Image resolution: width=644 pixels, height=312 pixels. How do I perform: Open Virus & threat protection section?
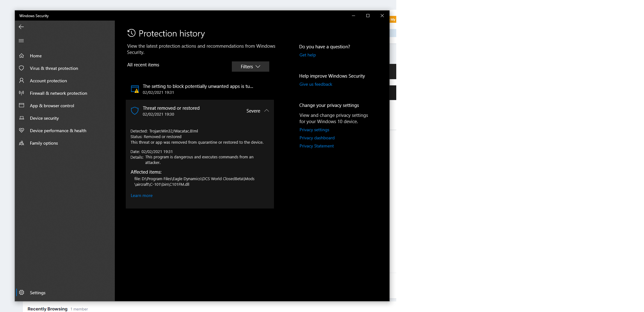point(65,68)
